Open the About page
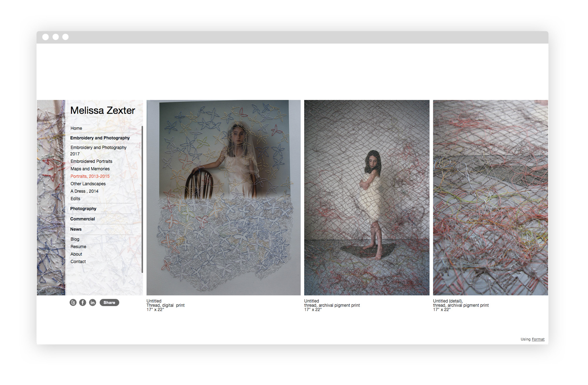 point(76,254)
